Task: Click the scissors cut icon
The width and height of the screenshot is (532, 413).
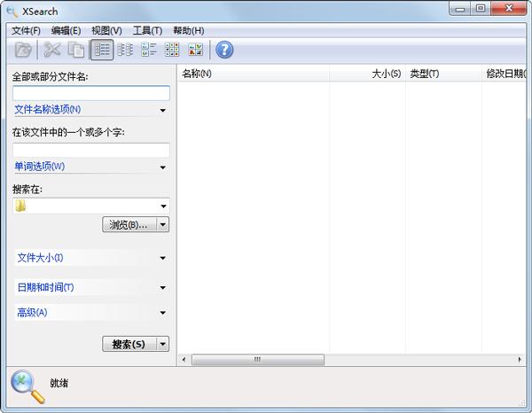Action: point(53,50)
